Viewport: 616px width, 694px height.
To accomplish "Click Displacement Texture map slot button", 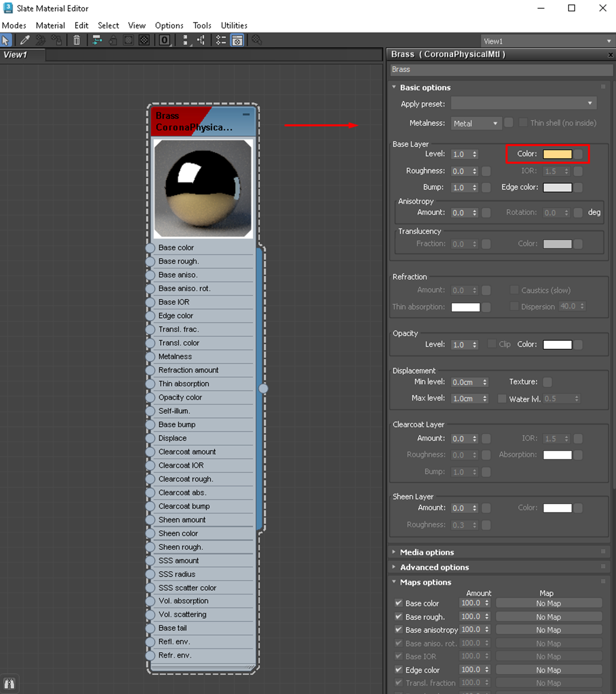I will click(x=547, y=382).
